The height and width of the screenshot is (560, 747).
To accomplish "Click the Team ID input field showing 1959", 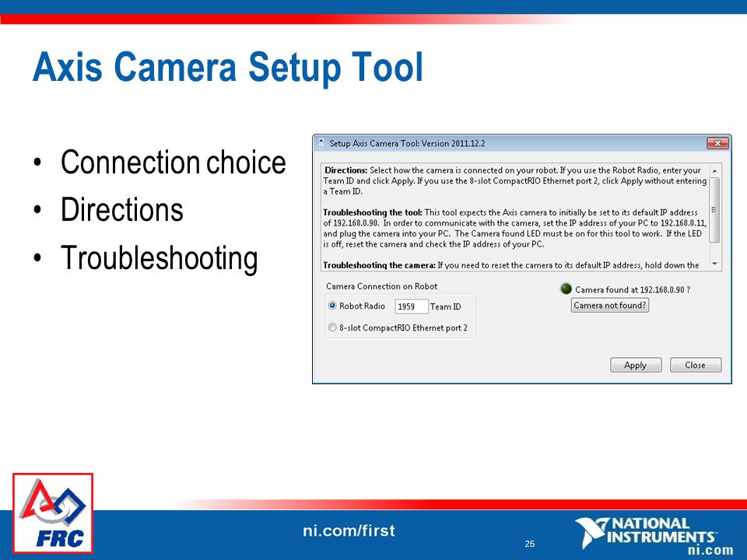I will [412, 306].
